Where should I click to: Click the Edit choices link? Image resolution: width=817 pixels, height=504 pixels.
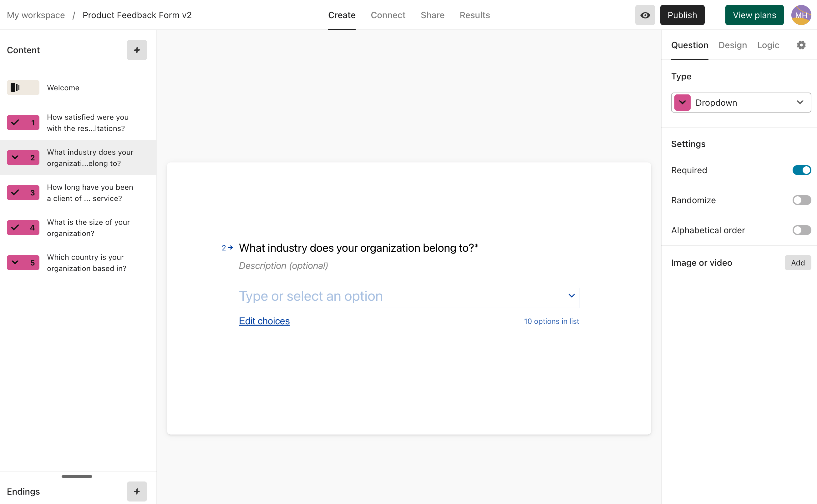click(x=264, y=321)
